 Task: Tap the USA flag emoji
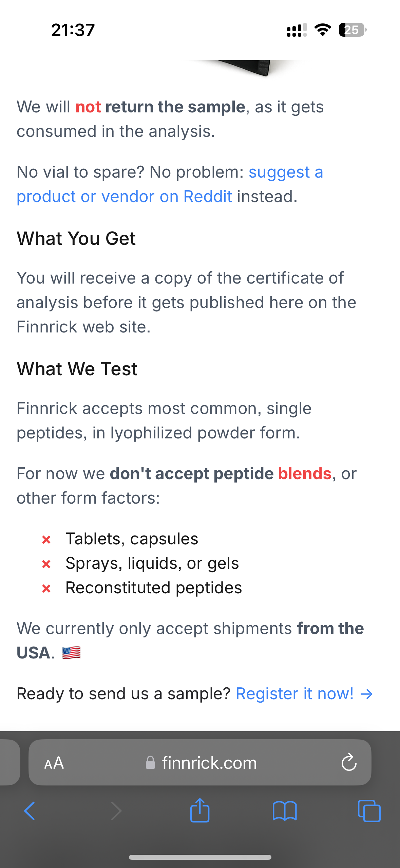point(72,653)
